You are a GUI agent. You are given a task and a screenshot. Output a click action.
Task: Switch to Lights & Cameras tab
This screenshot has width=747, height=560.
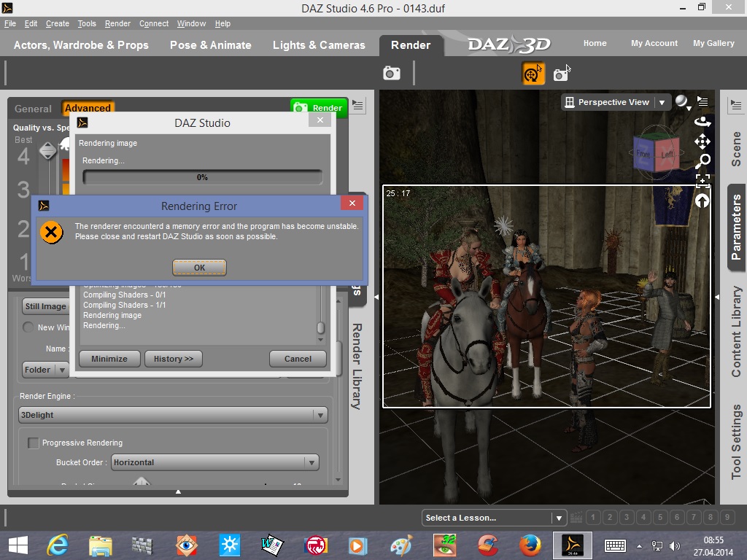319,44
